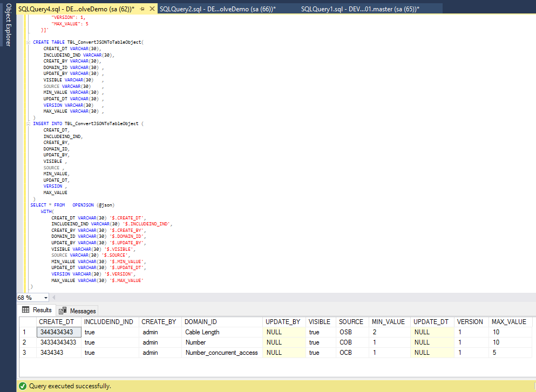
Task: Select the Number_concurrent_access cell
Action: point(222,353)
